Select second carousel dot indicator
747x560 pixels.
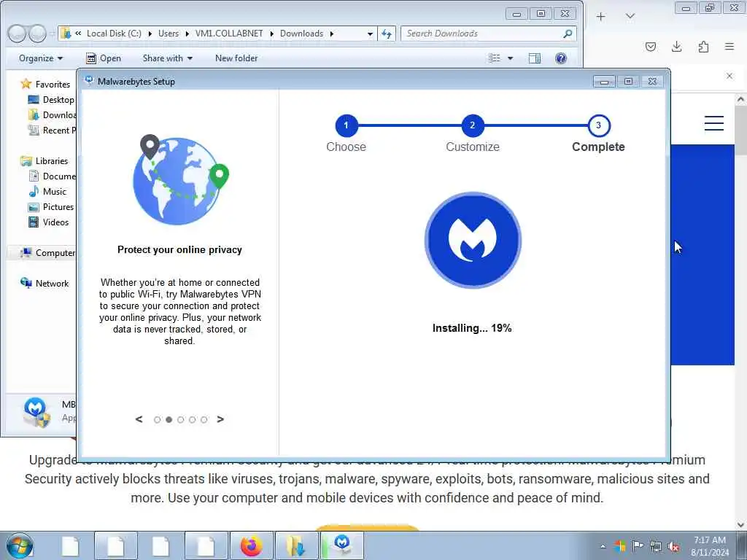coord(169,419)
